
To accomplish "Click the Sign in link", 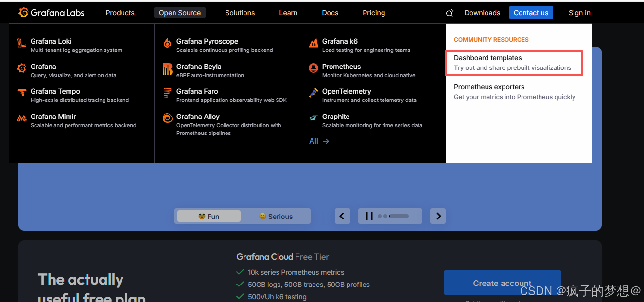I will (x=579, y=13).
